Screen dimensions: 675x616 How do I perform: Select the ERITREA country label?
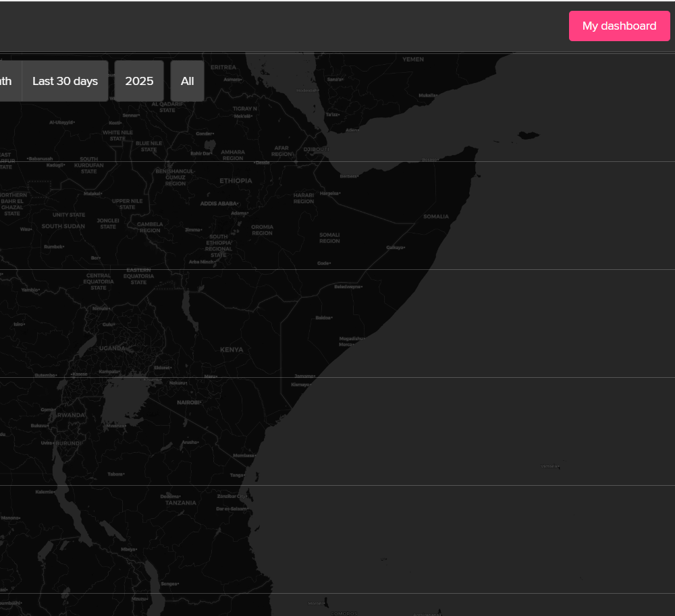click(x=223, y=67)
